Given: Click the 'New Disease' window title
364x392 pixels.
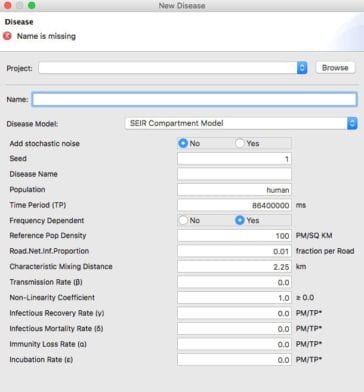Looking at the screenshot, I should click(182, 5).
